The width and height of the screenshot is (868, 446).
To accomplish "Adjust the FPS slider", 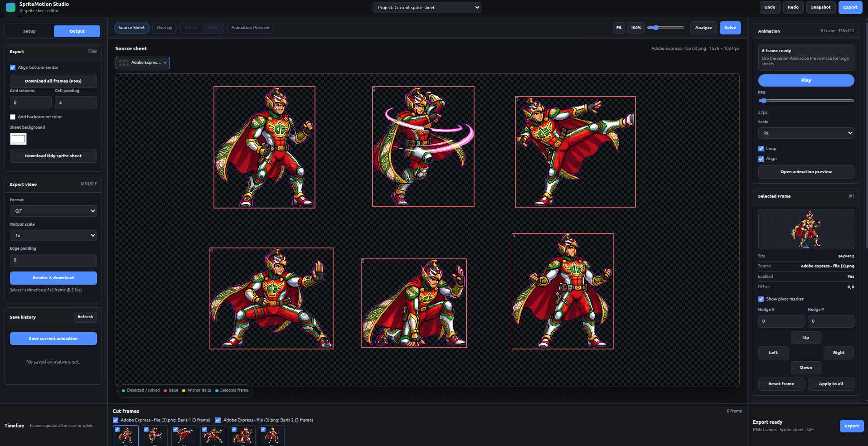I will coord(806,101).
